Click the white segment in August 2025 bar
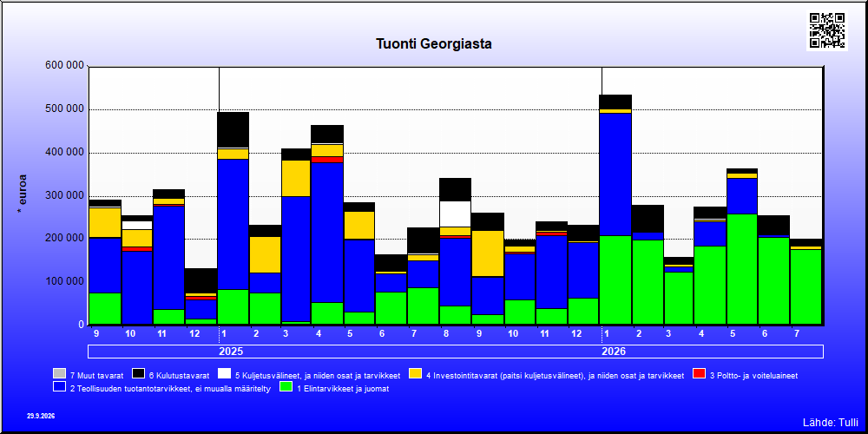 (455, 214)
